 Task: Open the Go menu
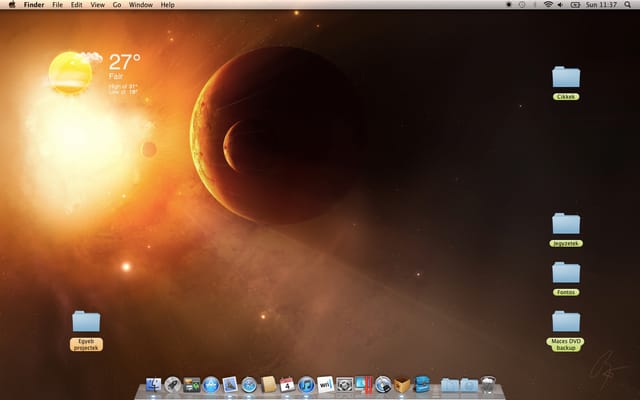117,5
